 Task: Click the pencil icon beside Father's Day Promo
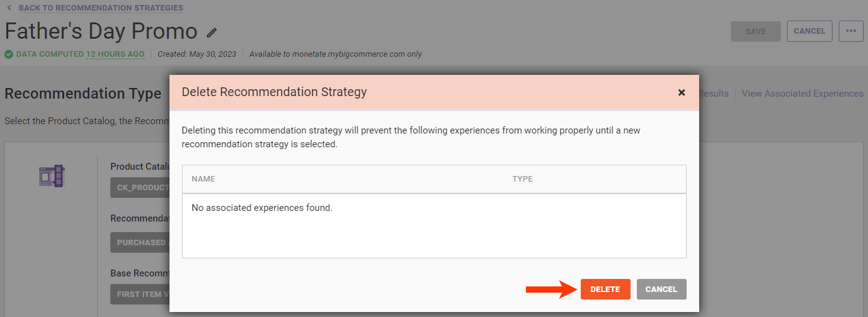click(x=212, y=32)
